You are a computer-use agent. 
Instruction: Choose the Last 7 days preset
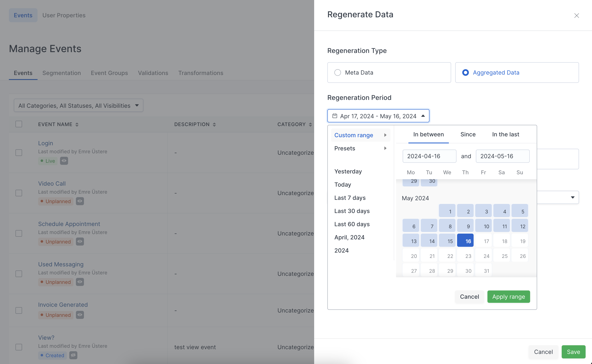[x=350, y=198]
